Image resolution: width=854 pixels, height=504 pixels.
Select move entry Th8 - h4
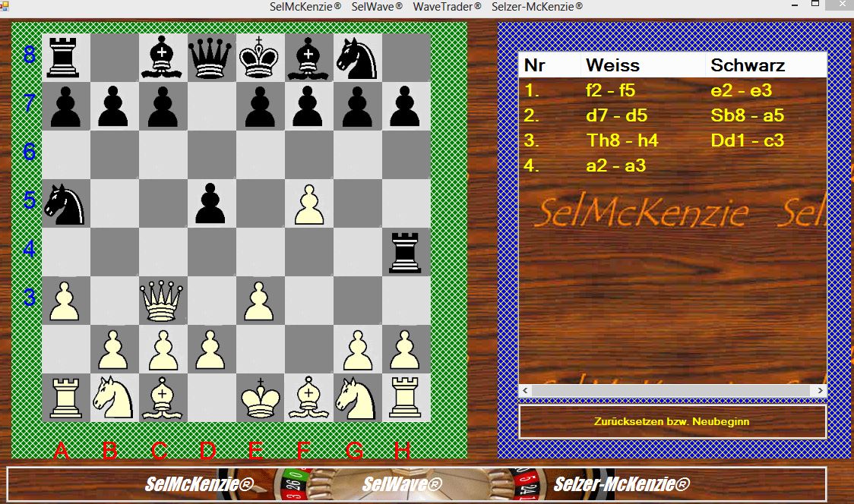tap(622, 140)
